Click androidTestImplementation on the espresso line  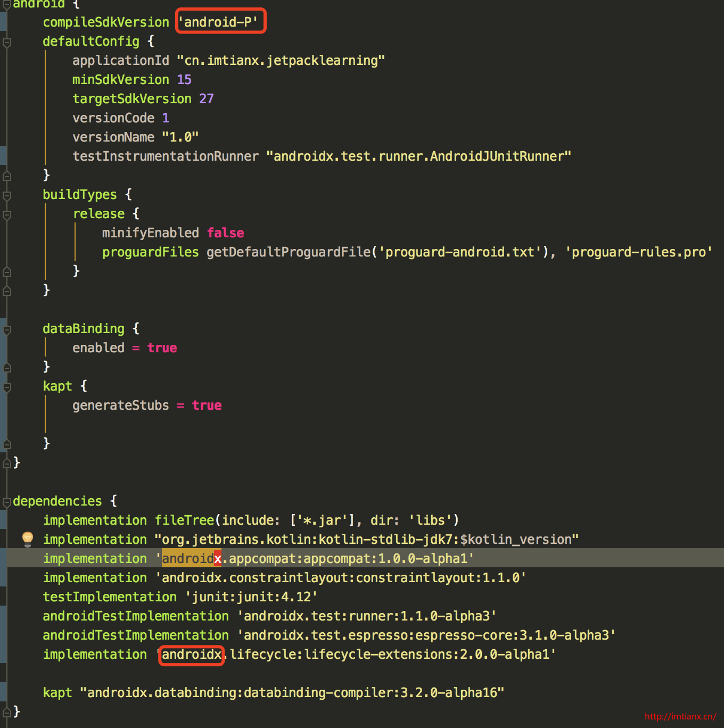136,635
